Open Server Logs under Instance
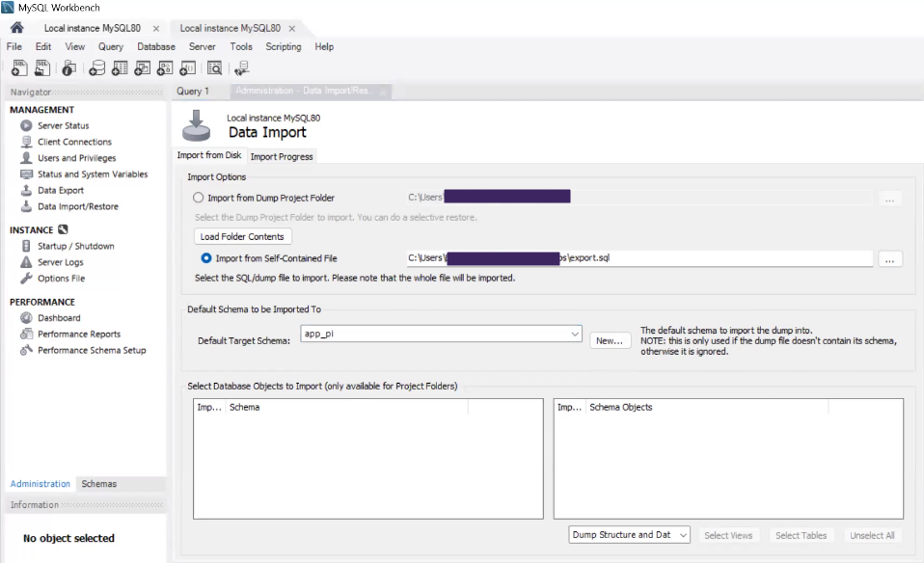Screen dimensions: 924x563 (60, 262)
